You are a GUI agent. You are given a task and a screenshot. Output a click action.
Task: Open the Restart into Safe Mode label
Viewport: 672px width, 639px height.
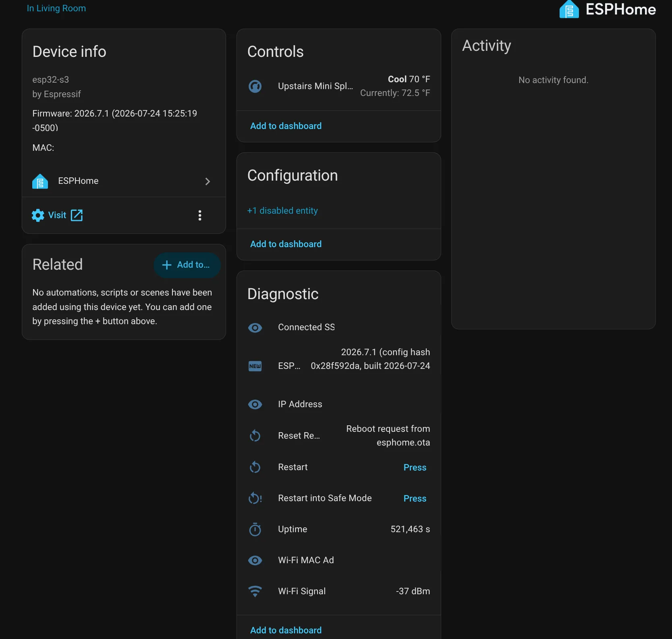[x=325, y=498]
